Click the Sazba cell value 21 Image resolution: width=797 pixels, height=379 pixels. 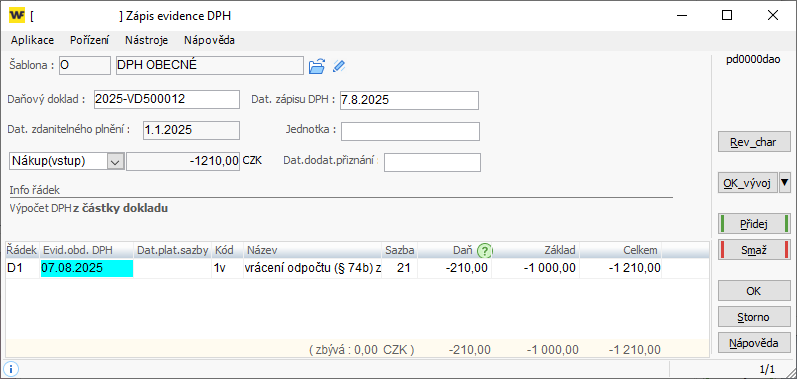coord(400,268)
